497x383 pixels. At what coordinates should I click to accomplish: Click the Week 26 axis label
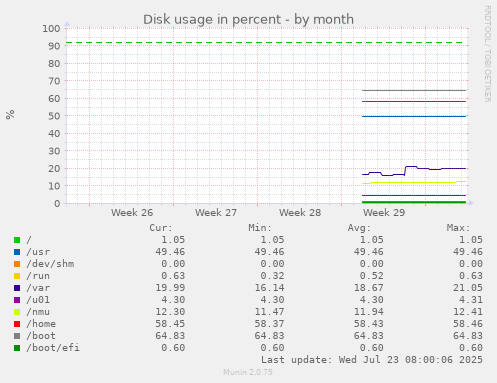tap(132, 213)
